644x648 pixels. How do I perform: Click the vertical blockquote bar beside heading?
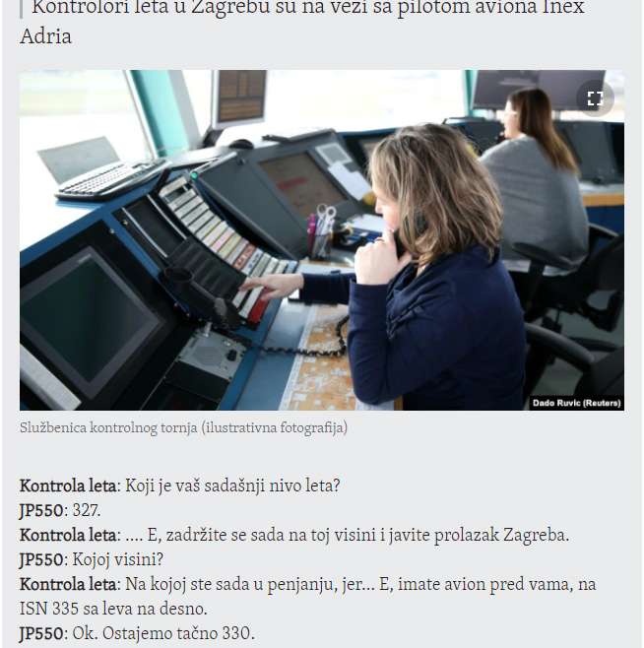pos(21,8)
